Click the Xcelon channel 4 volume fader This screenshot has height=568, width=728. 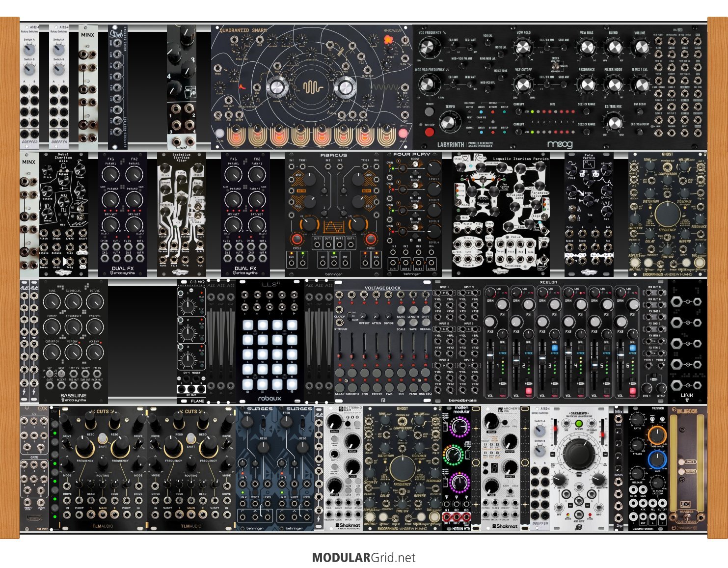tap(568, 353)
